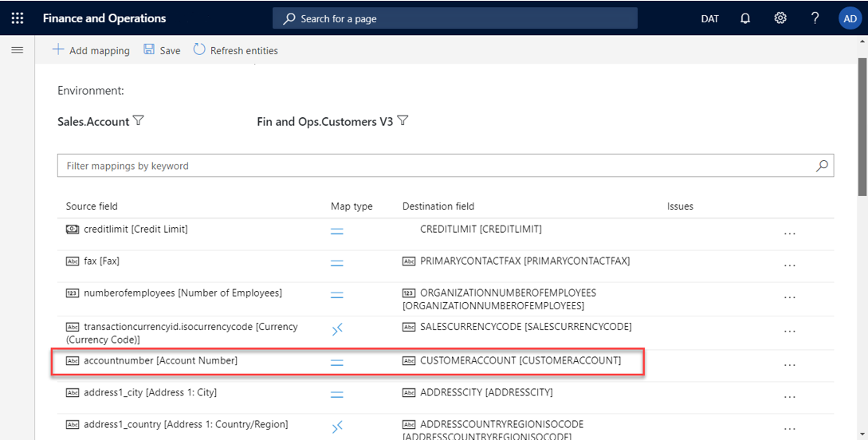This screenshot has width=868, height=440.
Task: Click the Abc icon beside SALESCURRENCYCODE
Action: pyautogui.click(x=409, y=327)
